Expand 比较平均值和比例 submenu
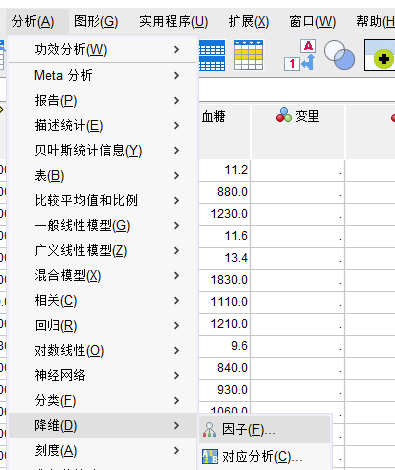The image size is (395, 470). pos(102,201)
